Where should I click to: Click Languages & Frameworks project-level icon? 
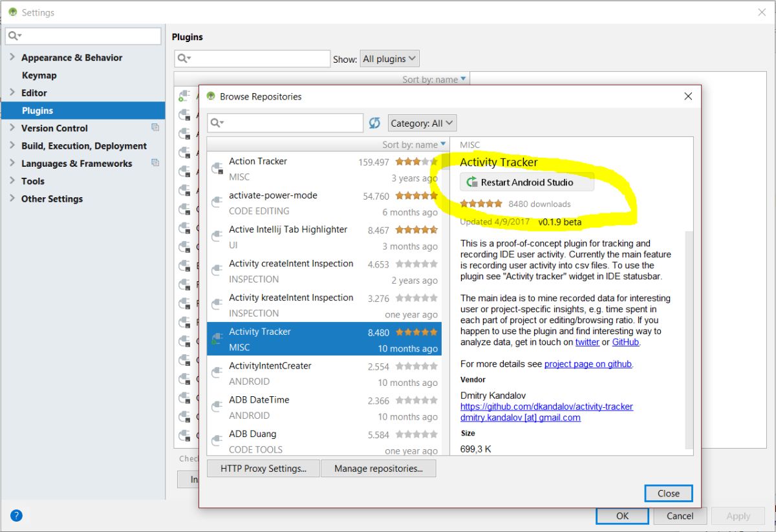point(155,163)
